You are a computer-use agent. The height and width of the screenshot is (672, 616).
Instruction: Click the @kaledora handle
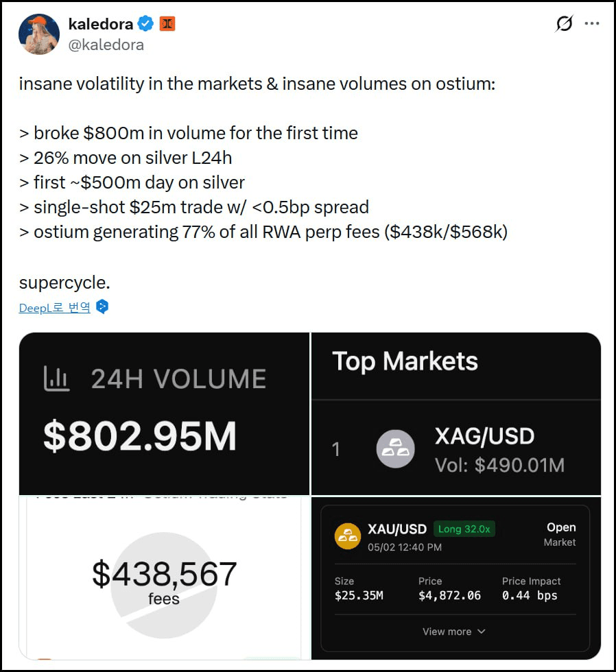click(x=106, y=45)
